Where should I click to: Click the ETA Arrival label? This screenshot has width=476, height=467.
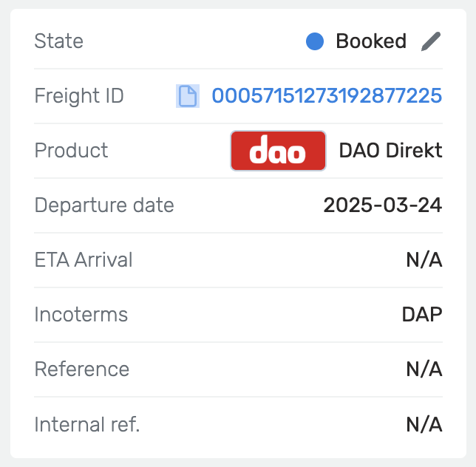click(84, 260)
